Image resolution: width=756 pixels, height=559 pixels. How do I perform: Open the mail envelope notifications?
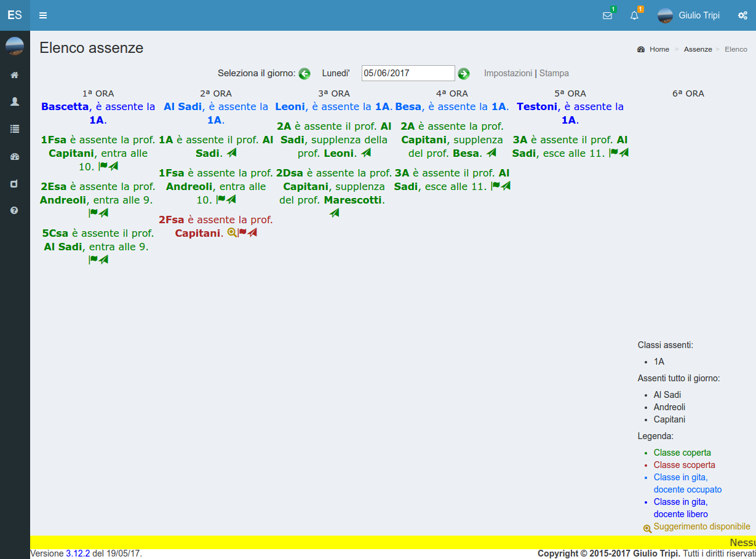[x=607, y=15]
